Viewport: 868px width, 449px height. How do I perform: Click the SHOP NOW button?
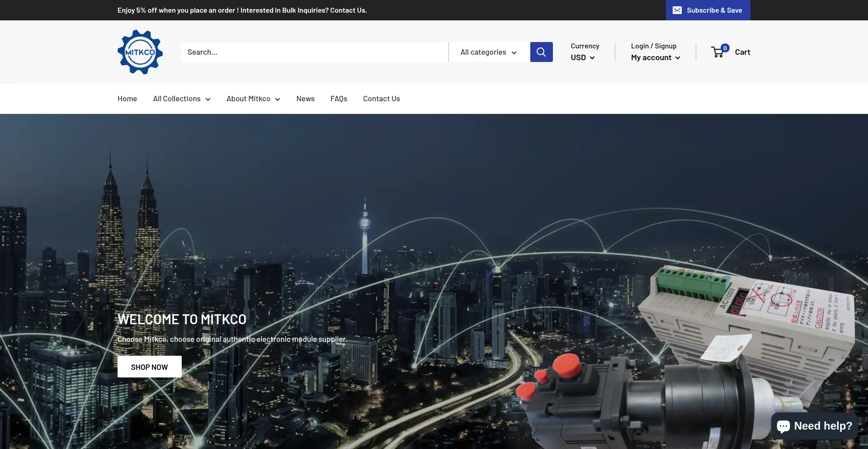coord(150,367)
